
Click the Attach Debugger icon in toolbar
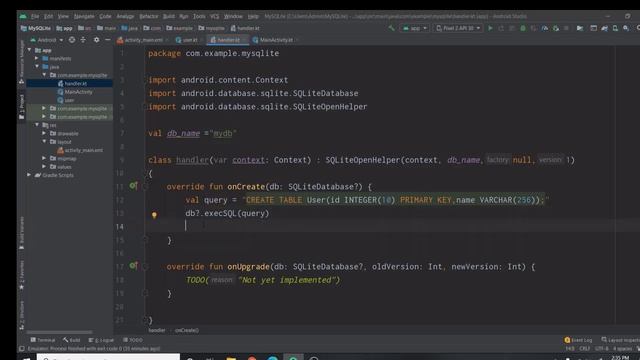[x=556, y=28]
